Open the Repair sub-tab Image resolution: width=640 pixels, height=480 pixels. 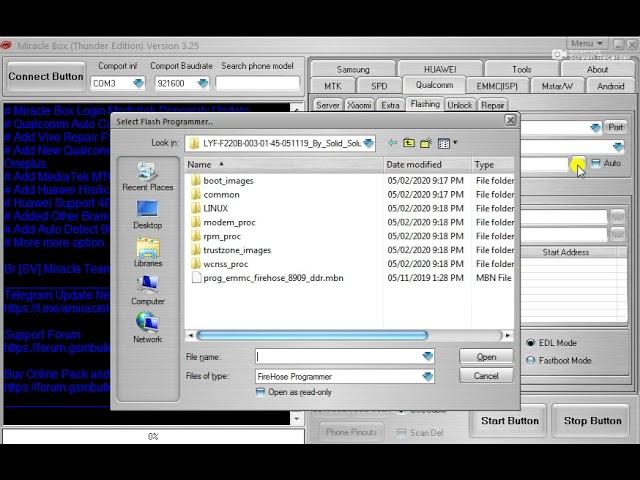(493, 105)
